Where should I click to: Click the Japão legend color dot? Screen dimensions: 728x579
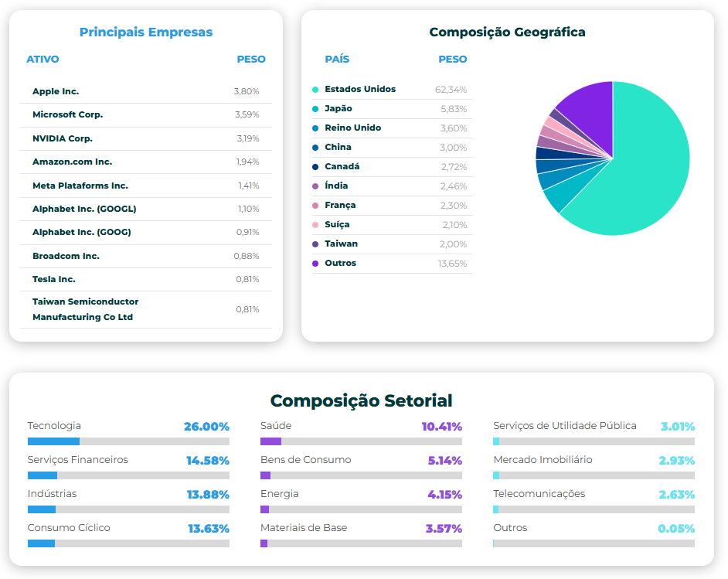315,109
